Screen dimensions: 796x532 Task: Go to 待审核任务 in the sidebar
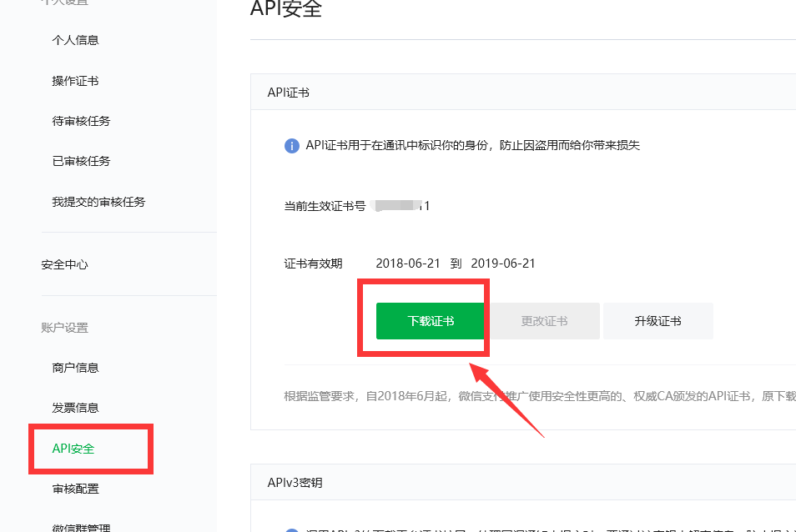pyautogui.click(x=81, y=121)
